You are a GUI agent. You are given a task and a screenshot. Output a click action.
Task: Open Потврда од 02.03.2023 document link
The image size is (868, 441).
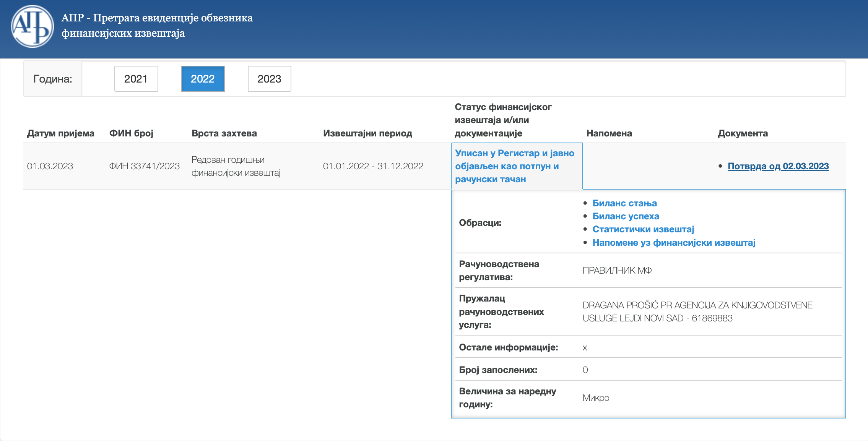tap(778, 166)
